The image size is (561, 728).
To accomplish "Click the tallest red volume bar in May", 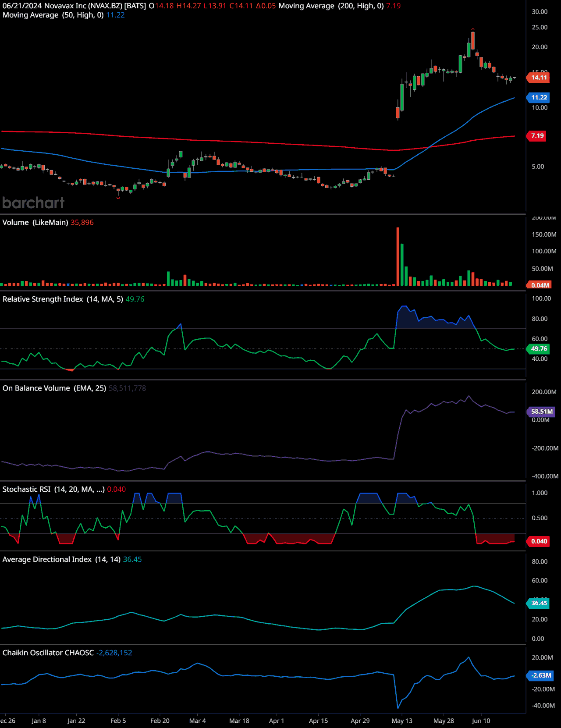I will (398, 256).
